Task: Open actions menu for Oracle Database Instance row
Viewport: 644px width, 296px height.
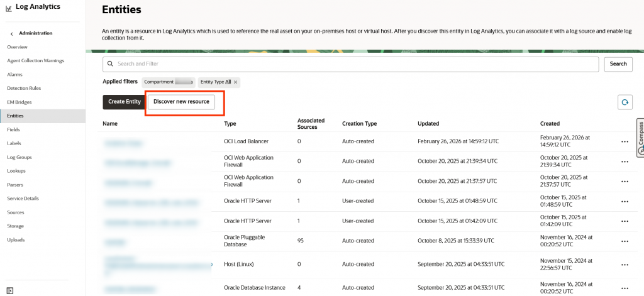Action: point(625,288)
